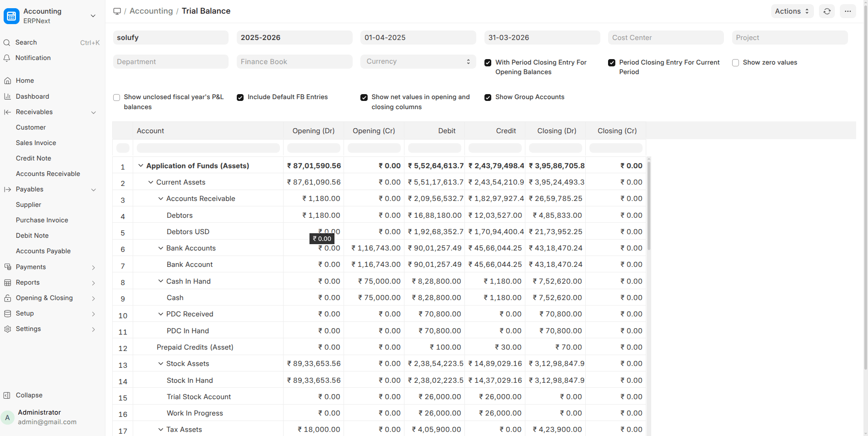Click the Accounting ERPNext app logo
The height and width of the screenshot is (436, 868).
[x=11, y=16]
